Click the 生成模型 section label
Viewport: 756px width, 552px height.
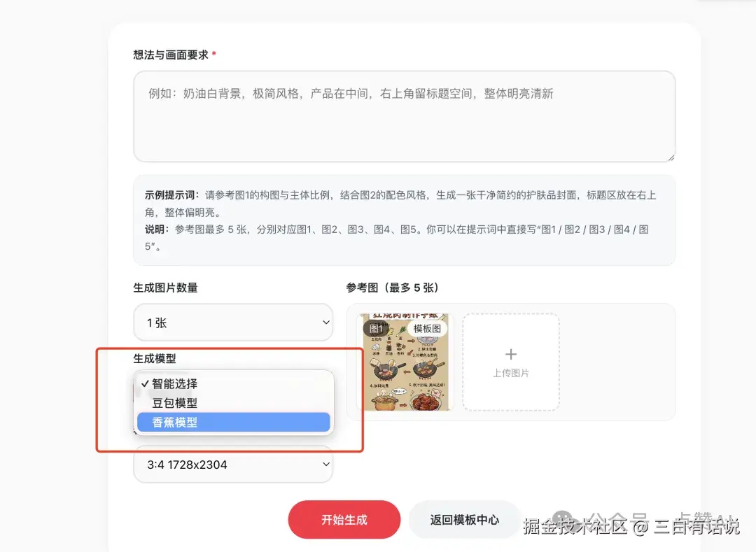pos(154,359)
